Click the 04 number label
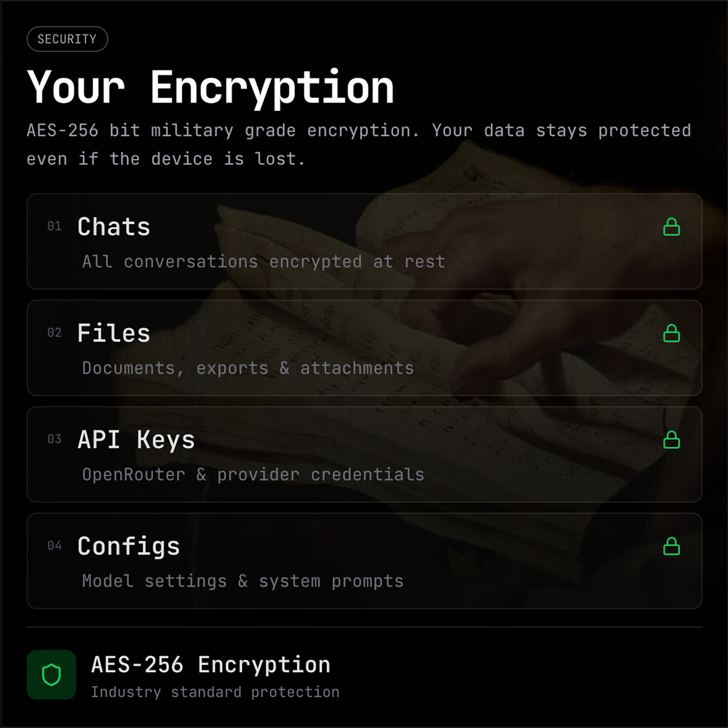 tap(55, 546)
